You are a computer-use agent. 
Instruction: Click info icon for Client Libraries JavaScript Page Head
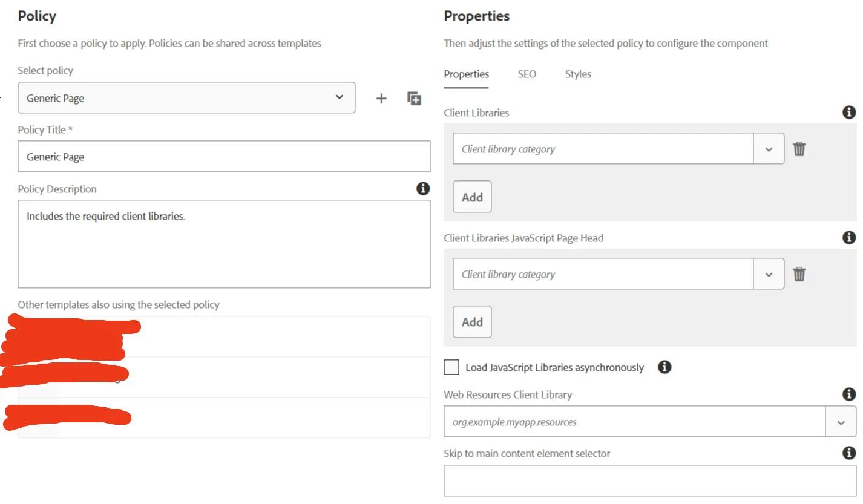(x=849, y=238)
